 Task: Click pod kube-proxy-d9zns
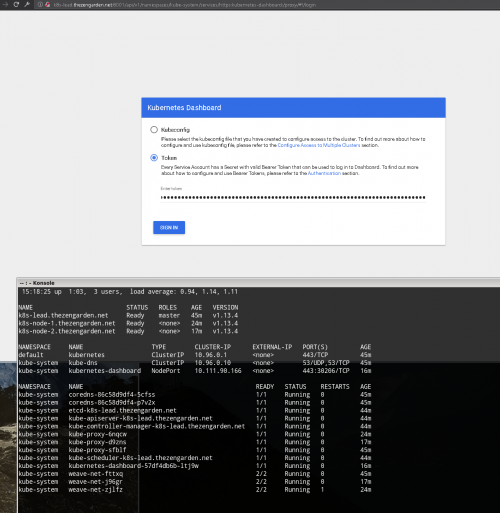pos(97,442)
